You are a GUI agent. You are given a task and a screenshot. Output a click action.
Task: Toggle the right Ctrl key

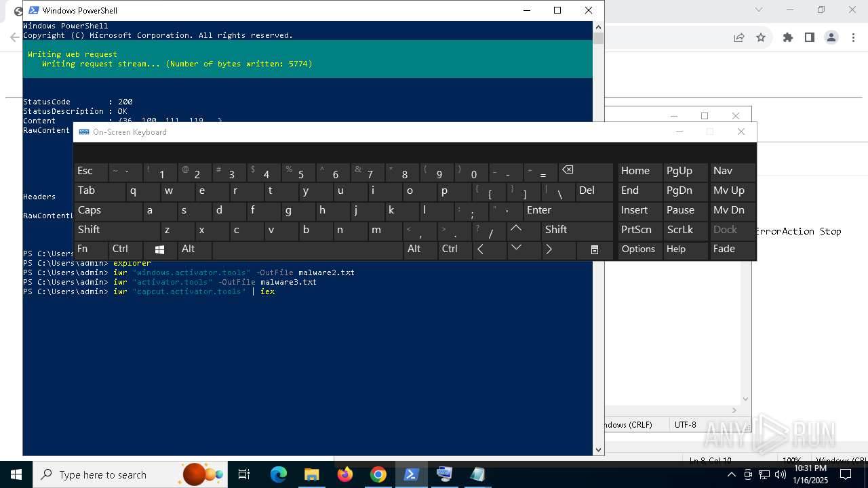coord(456,249)
